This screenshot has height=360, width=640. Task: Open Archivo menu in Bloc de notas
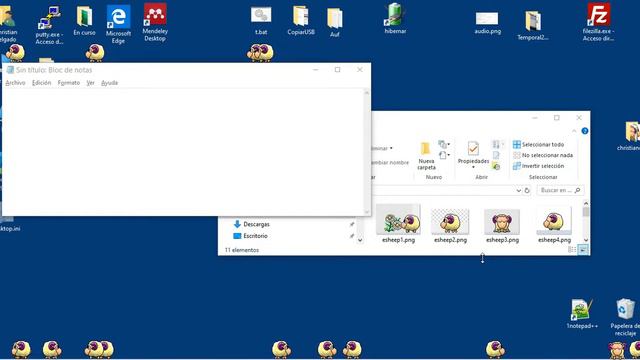pos(16,83)
